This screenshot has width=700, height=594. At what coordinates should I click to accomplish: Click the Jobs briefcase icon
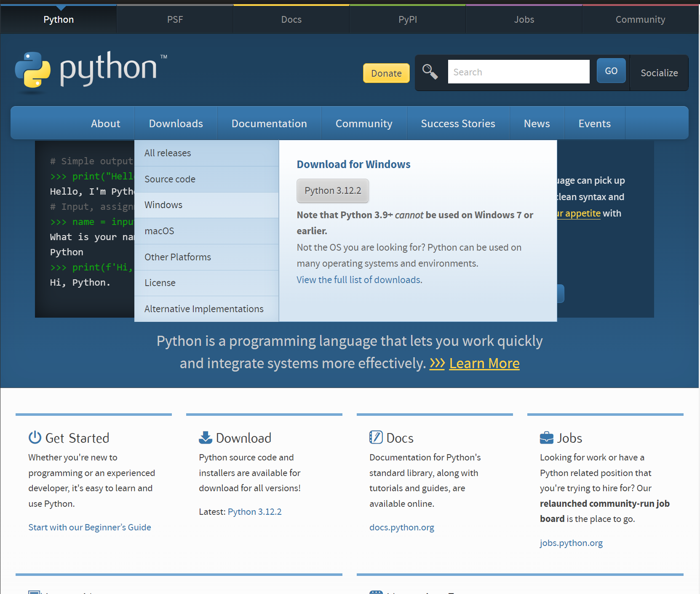[547, 438]
